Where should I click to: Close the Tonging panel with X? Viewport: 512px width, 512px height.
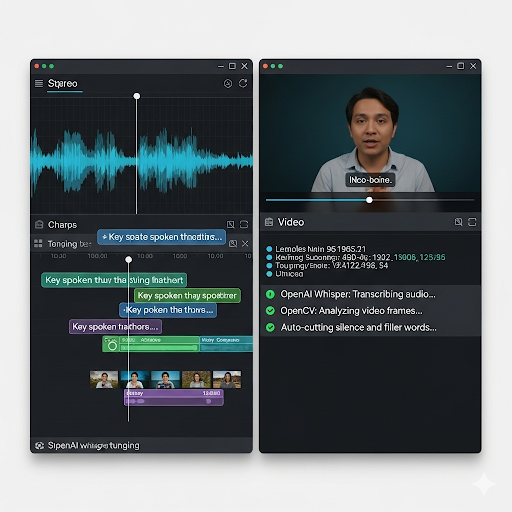[x=245, y=244]
